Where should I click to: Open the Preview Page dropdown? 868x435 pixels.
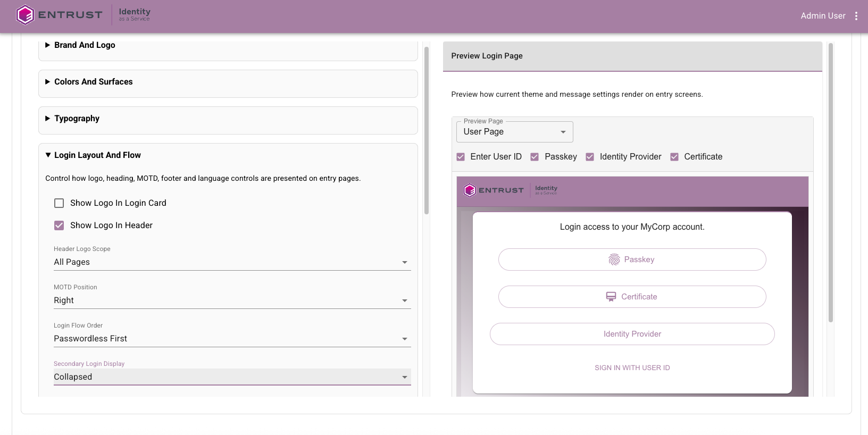pyautogui.click(x=514, y=132)
